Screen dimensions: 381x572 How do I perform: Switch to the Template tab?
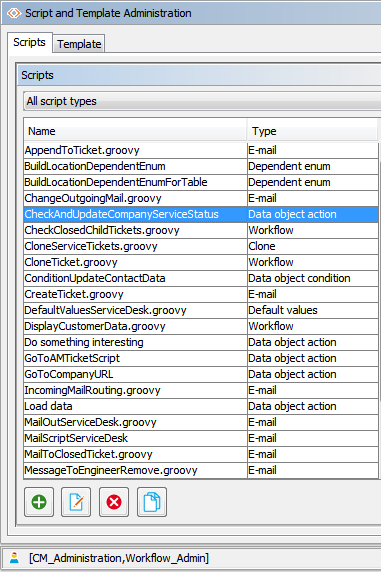[79, 44]
